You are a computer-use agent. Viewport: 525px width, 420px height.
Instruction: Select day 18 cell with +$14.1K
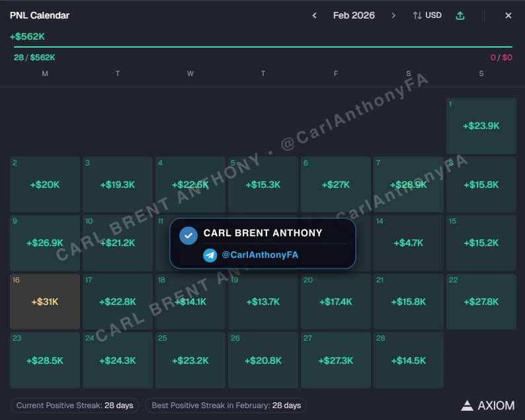190,302
